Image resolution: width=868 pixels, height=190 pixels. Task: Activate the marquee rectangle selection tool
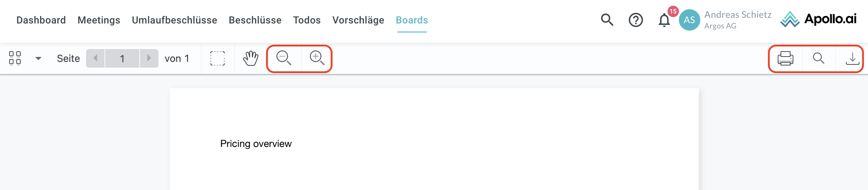(x=218, y=58)
